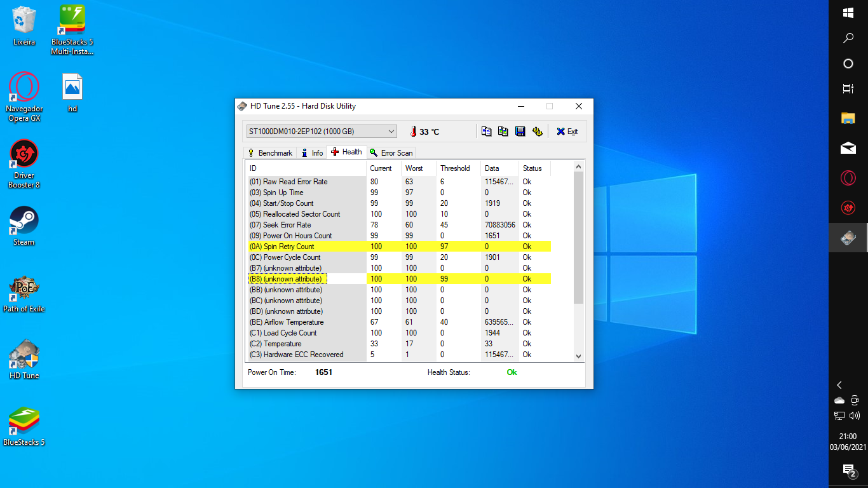Image resolution: width=868 pixels, height=488 pixels.
Task: Open the Windows Start menu
Action: [848, 13]
